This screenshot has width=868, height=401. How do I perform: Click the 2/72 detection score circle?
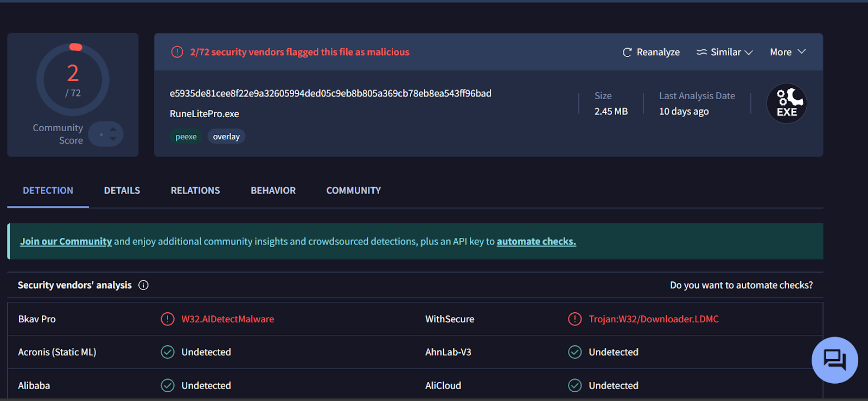pos(73,80)
